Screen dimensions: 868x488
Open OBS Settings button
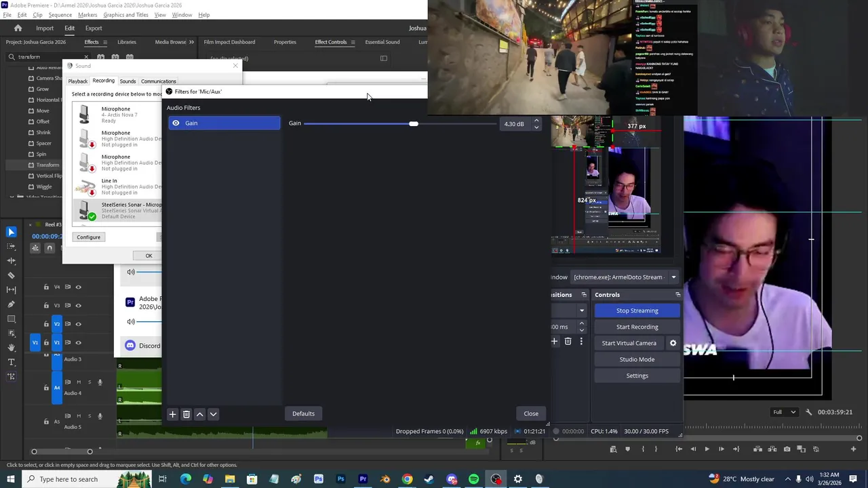click(637, 375)
